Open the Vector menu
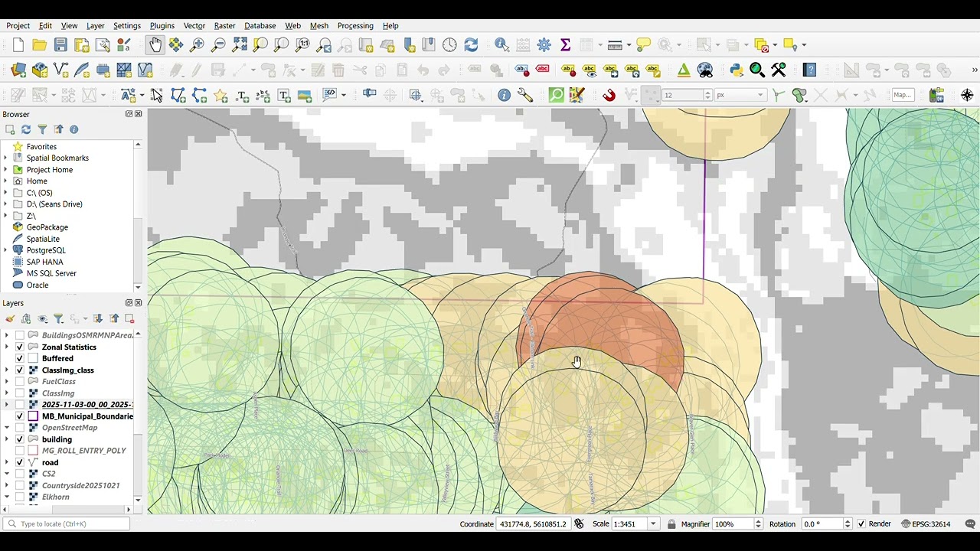The width and height of the screenshot is (980, 551). coord(194,25)
